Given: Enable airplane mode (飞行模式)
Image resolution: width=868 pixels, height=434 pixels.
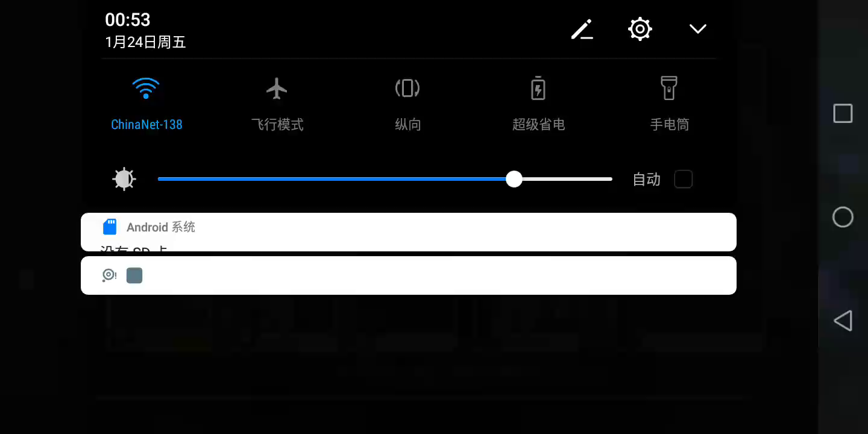Looking at the screenshot, I should (277, 89).
